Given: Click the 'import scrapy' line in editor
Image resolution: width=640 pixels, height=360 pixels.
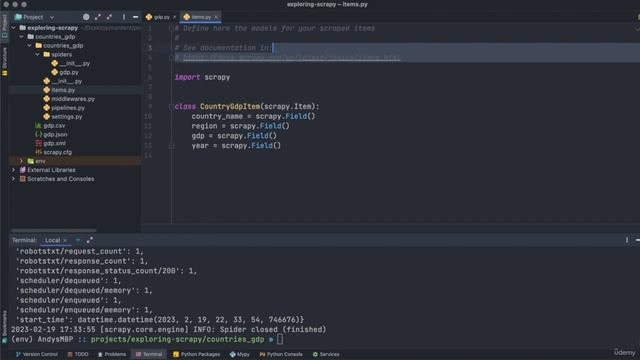Looking at the screenshot, I should pyautogui.click(x=202, y=77).
